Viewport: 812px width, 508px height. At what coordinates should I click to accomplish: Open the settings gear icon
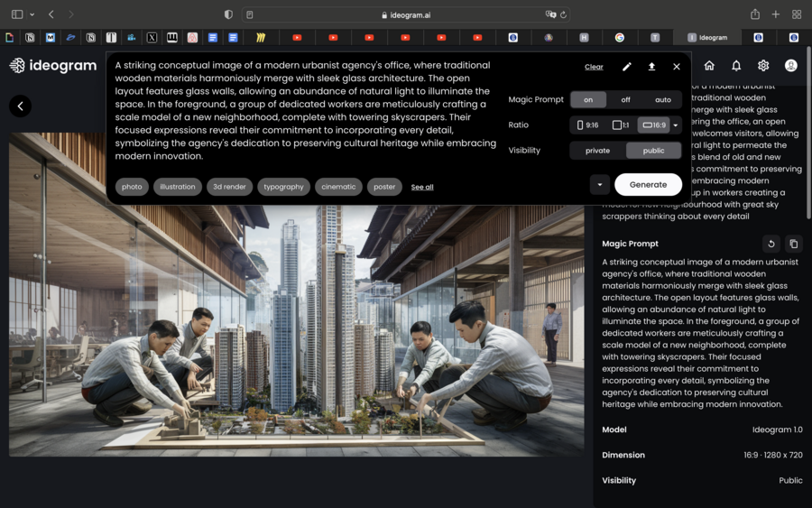763,66
